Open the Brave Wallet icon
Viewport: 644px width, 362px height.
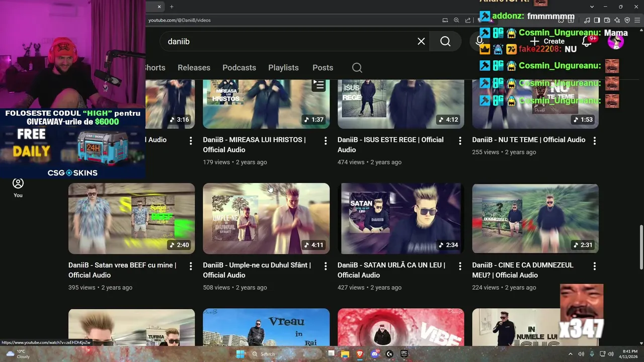click(x=607, y=20)
